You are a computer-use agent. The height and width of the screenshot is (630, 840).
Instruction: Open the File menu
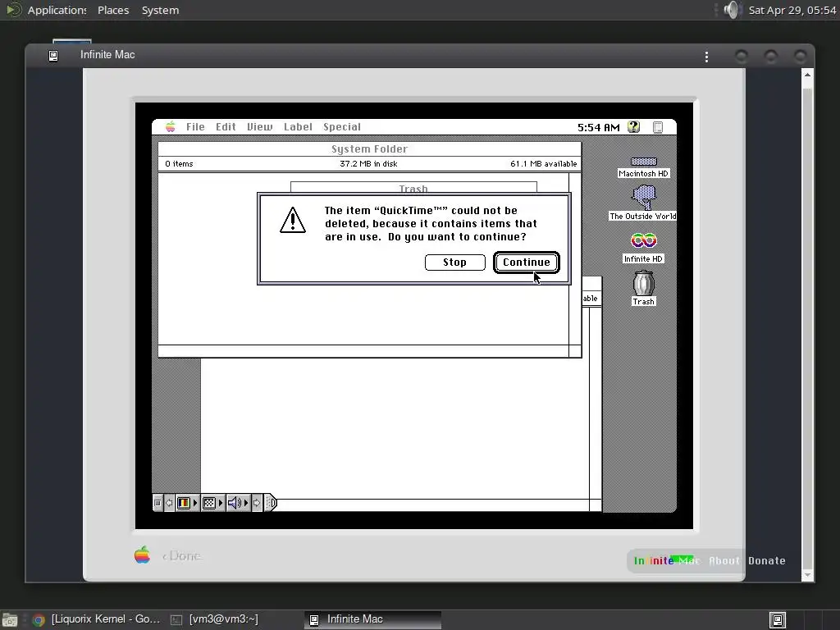195,127
